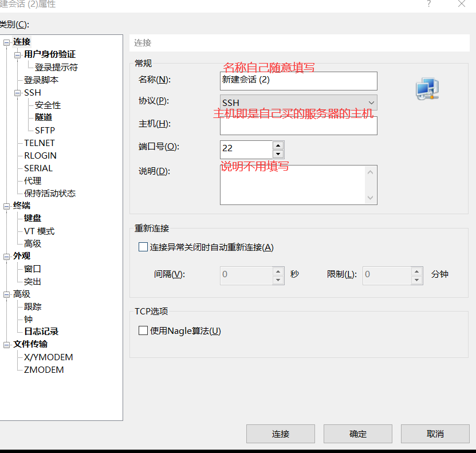This screenshot has height=453, width=476.
Task: Increase the 端口号 value with up arrow
Action: (x=278, y=145)
